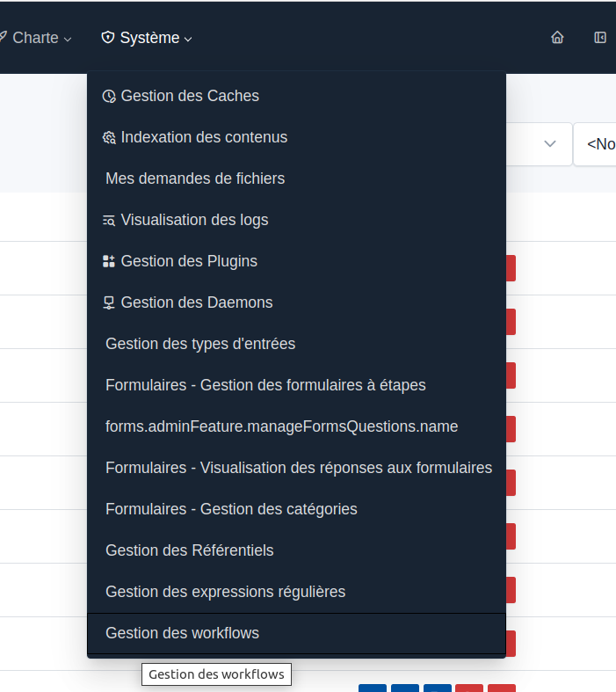Click the monitor icon for Gestion des Daemons
The width and height of the screenshot is (616, 692).
click(109, 302)
